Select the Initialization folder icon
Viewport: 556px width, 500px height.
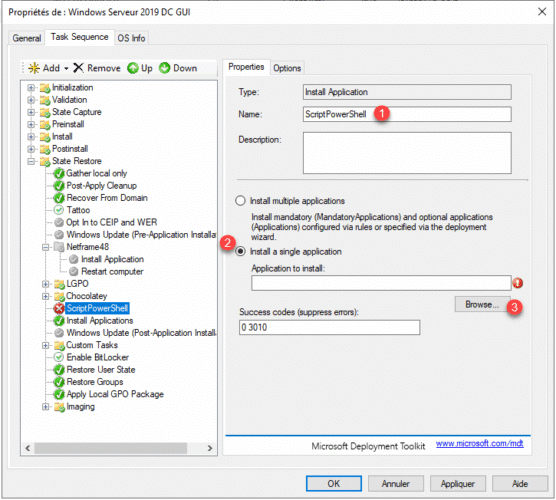pyautogui.click(x=45, y=88)
